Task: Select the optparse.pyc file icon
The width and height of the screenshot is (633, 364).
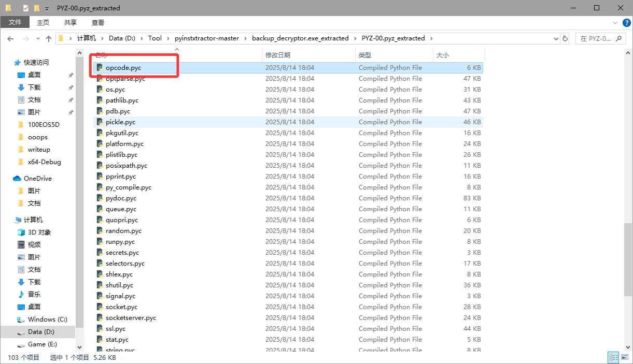Action: 100,79
